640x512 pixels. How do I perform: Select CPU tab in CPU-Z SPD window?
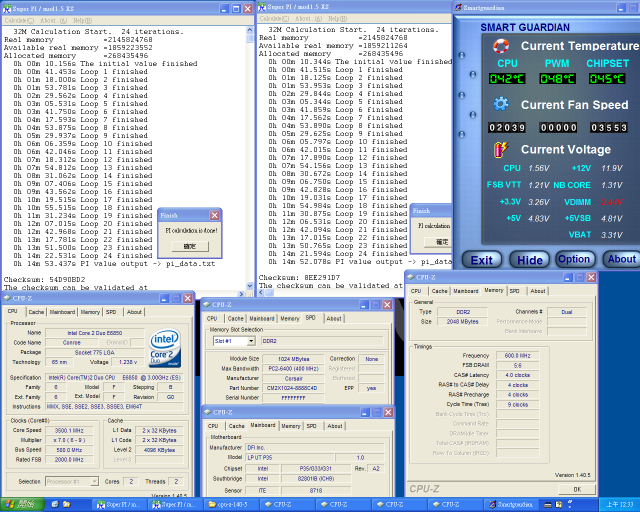tap(212, 318)
